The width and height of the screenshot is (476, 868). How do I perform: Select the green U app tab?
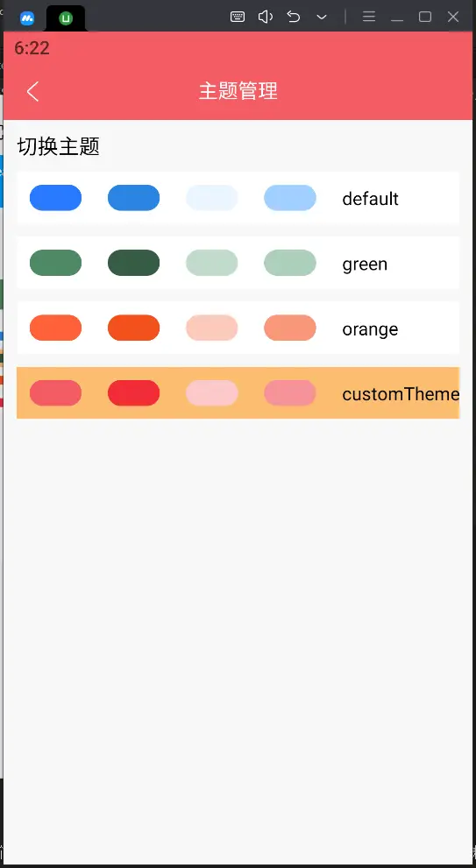[x=66, y=18]
